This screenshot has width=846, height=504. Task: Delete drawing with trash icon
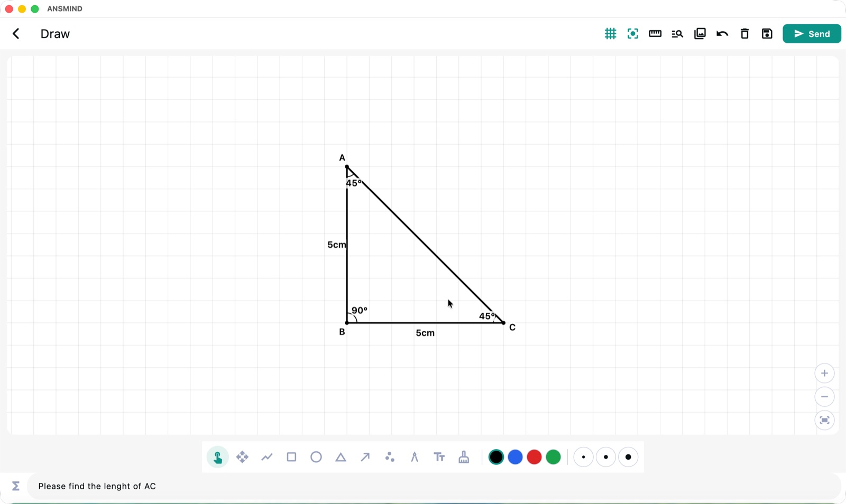pyautogui.click(x=744, y=34)
